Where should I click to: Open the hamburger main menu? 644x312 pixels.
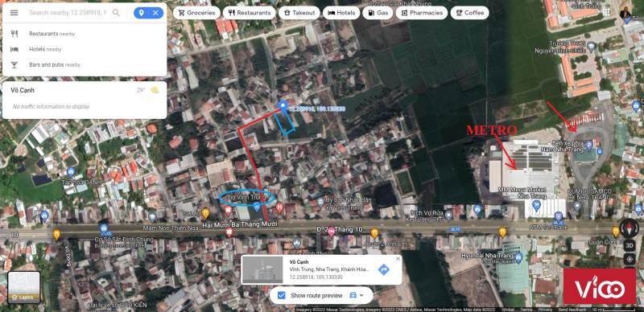14,13
